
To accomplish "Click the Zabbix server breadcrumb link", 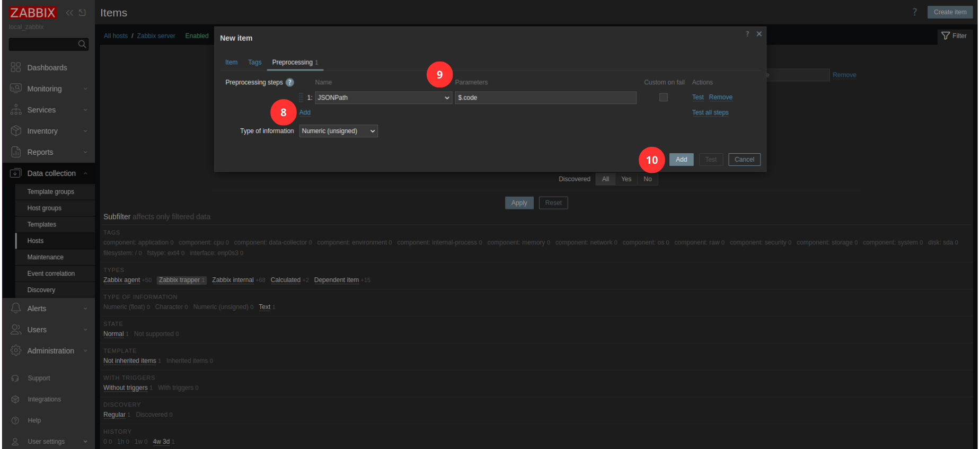I will pos(156,36).
